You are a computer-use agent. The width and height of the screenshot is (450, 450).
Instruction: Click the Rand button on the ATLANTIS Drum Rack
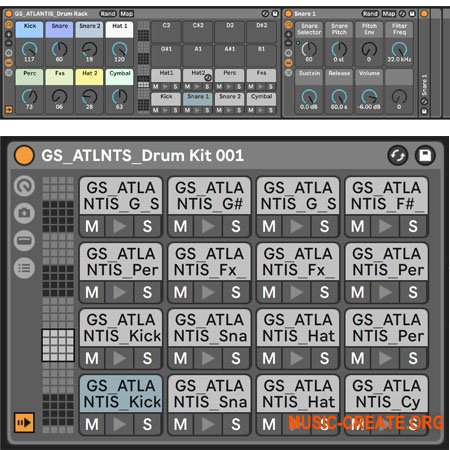[x=108, y=14]
